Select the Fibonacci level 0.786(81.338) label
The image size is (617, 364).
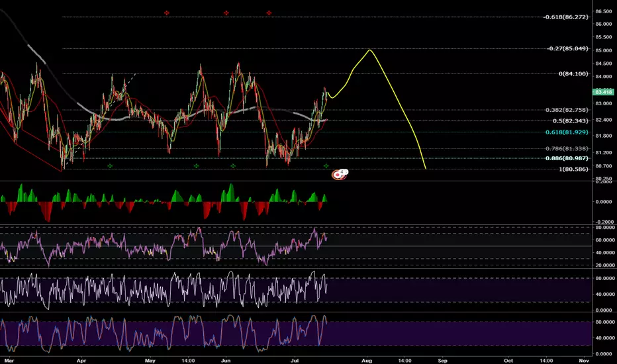click(x=567, y=148)
